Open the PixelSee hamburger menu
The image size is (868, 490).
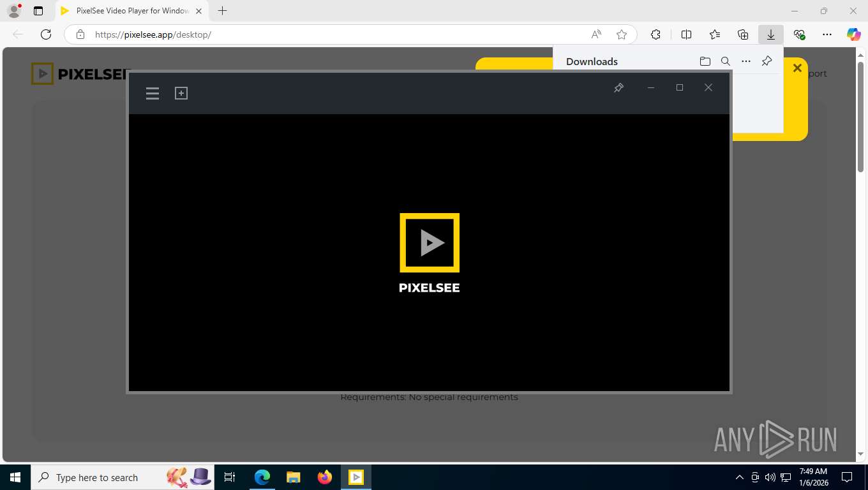click(x=153, y=94)
